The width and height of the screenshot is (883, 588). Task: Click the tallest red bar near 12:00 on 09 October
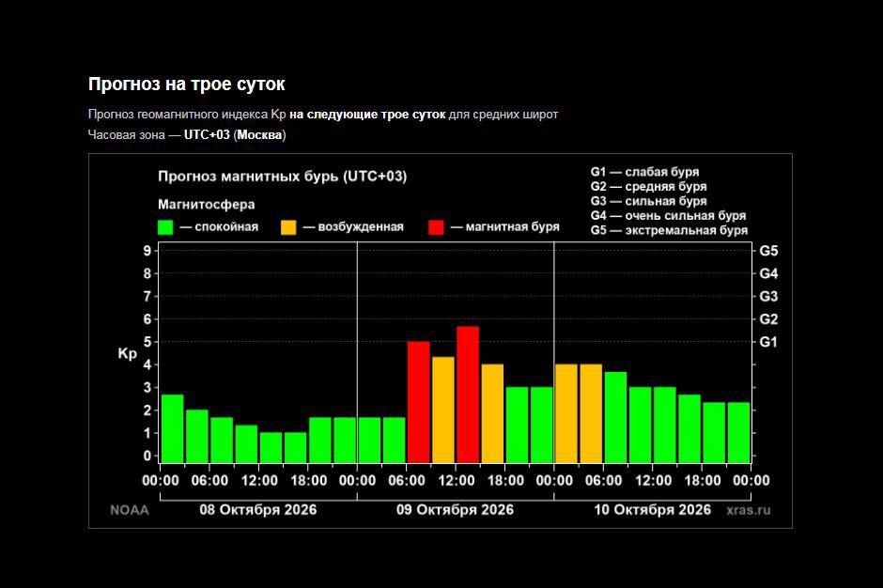(x=468, y=395)
